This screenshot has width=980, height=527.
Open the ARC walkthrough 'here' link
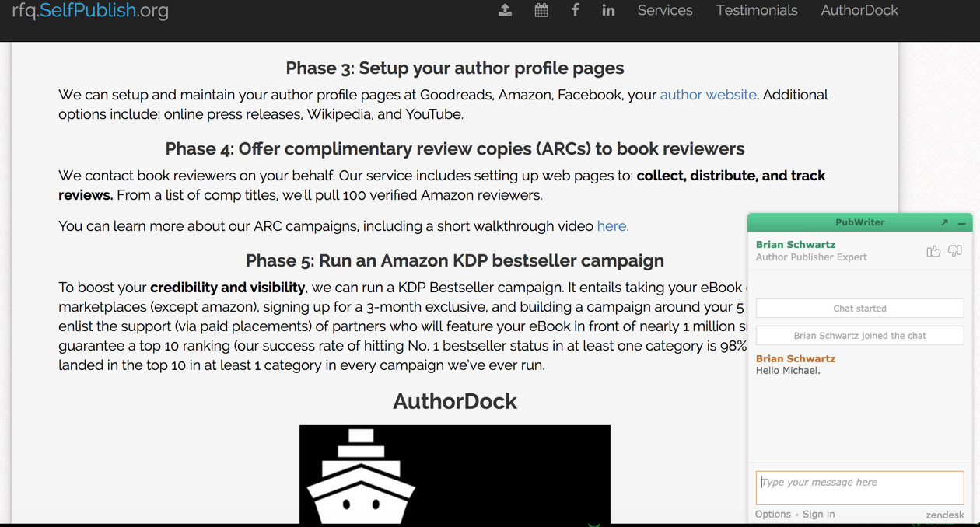pos(611,226)
